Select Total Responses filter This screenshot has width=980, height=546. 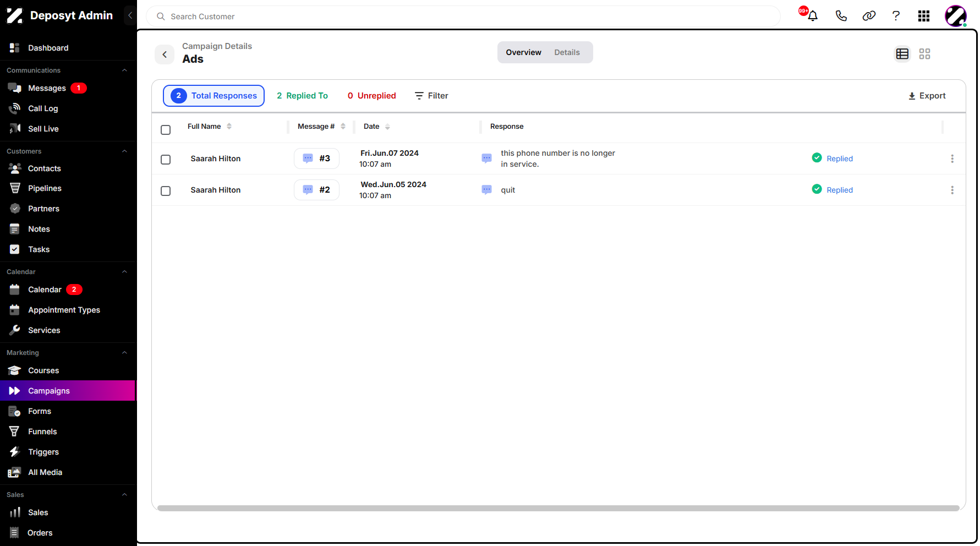coord(213,96)
